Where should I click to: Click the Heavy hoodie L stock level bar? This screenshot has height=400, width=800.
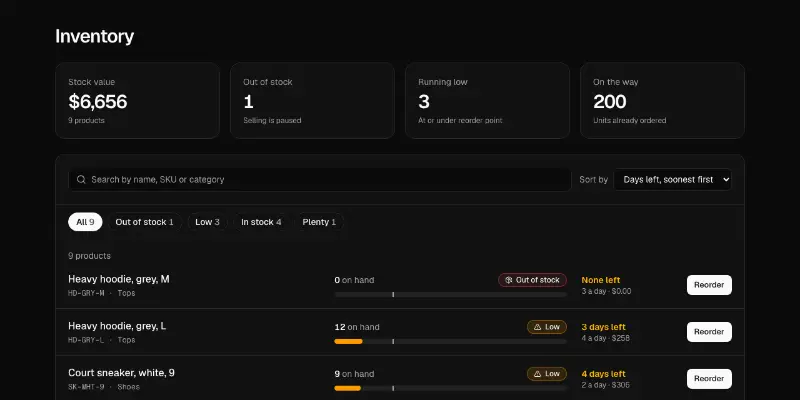pos(451,341)
